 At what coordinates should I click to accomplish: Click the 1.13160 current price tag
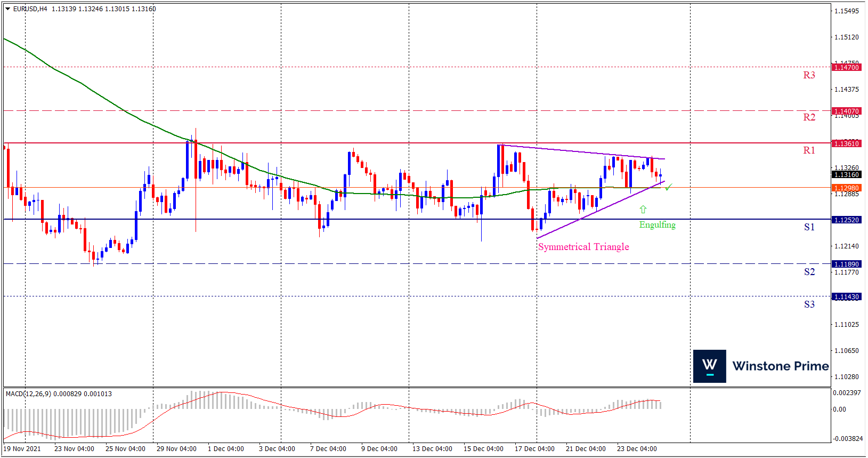pos(846,175)
